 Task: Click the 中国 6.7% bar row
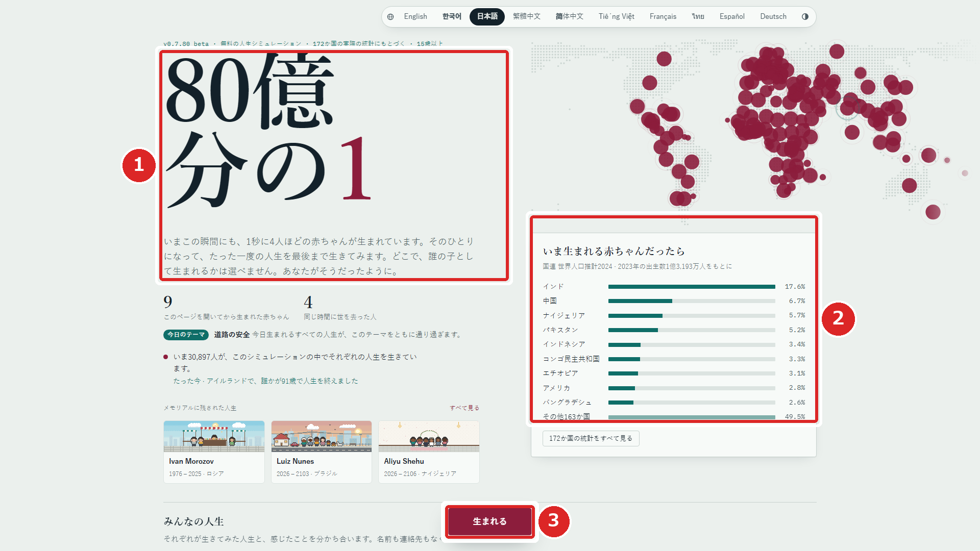tap(674, 301)
